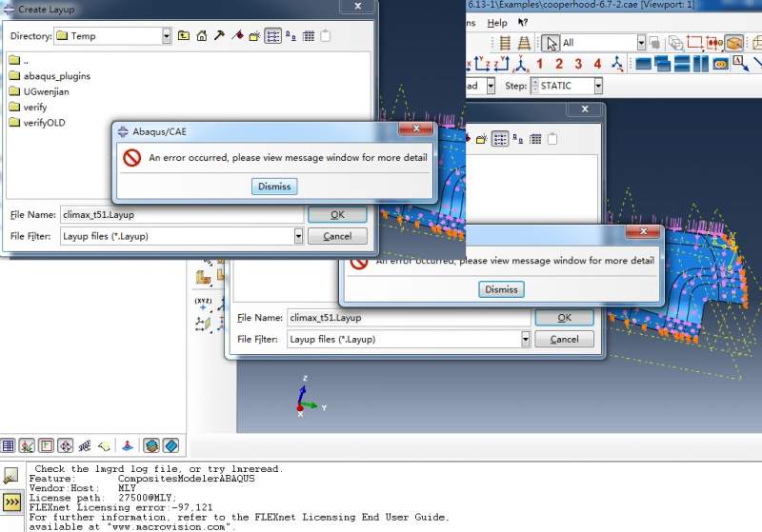
Task: Cascade the viewports
Action: [662, 64]
